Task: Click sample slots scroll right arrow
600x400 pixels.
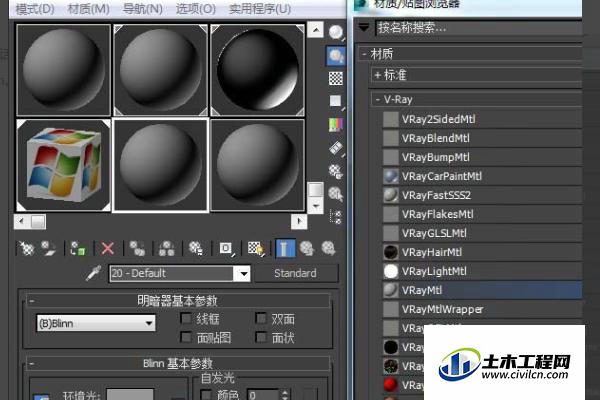Action: pyautogui.click(x=299, y=221)
